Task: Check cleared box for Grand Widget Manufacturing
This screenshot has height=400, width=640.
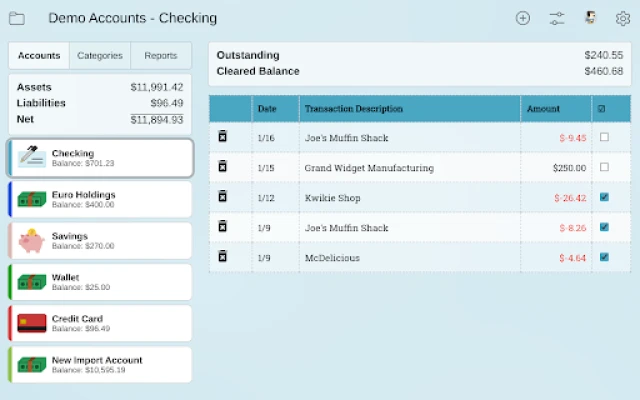Action: click(x=603, y=167)
